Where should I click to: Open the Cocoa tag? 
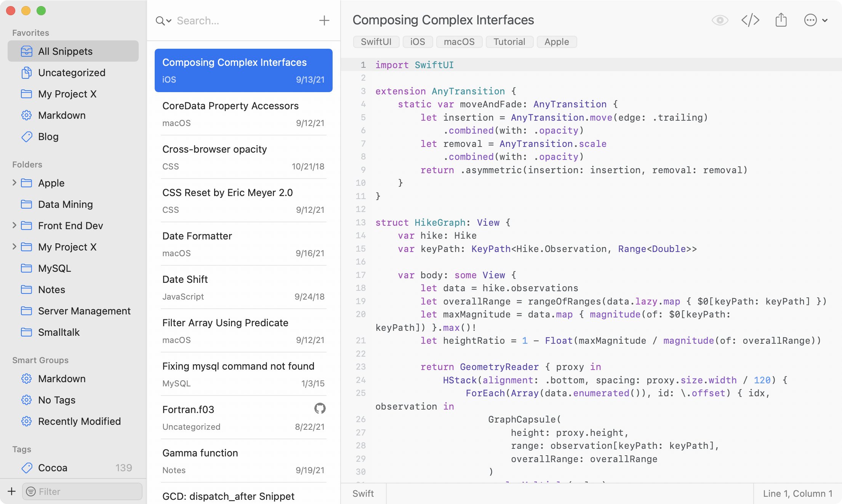pos(53,468)
